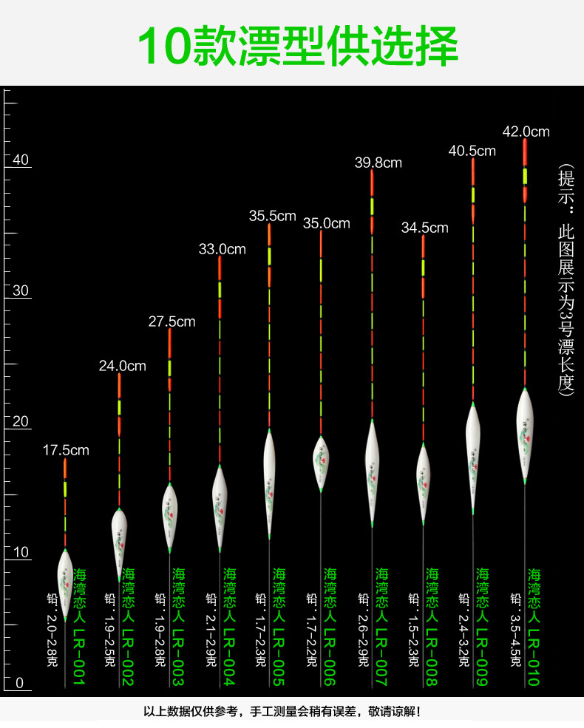Click the lead weight "铅: 1.5-2.3克"
The image size is (584, 728).
(414, 630)
